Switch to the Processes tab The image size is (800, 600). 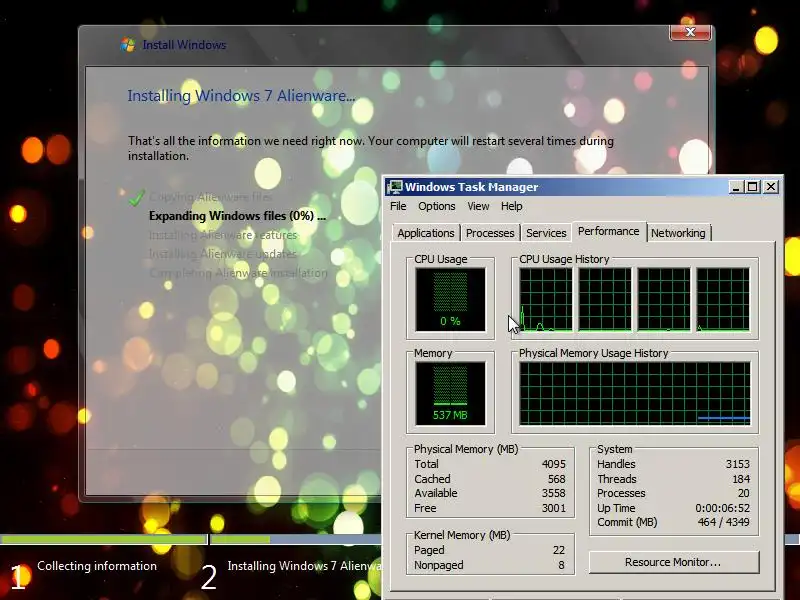pos(490,233)
